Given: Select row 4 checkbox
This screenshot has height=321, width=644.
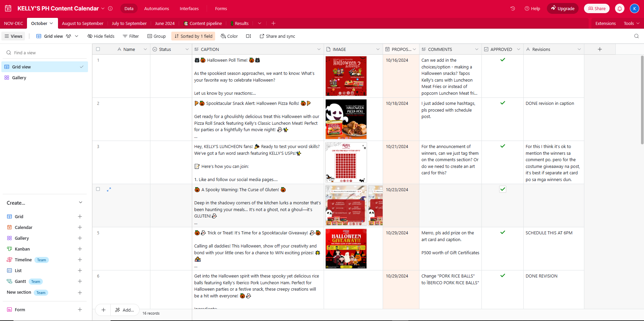Looking at the screenshot, I should (x=98, y=189).
